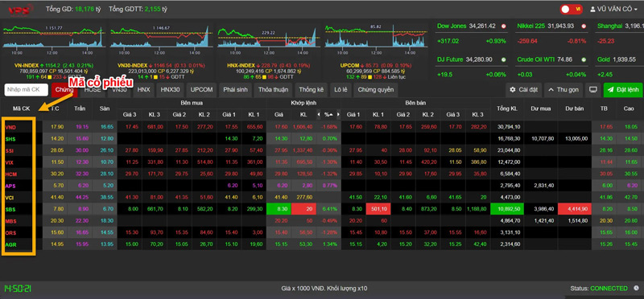644x299 pixels.
Task: Switch to the UPCOM tab
Action: coord(201,90)
